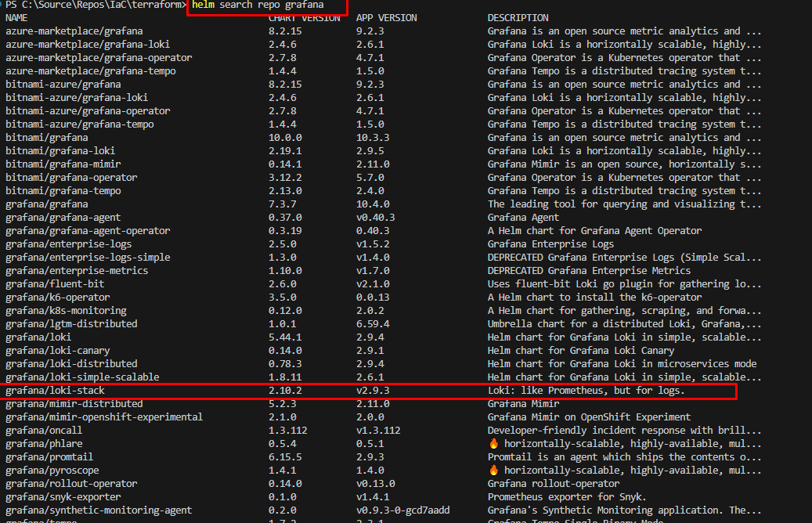Click the PowerShell prompt path text

coord(94,5)
